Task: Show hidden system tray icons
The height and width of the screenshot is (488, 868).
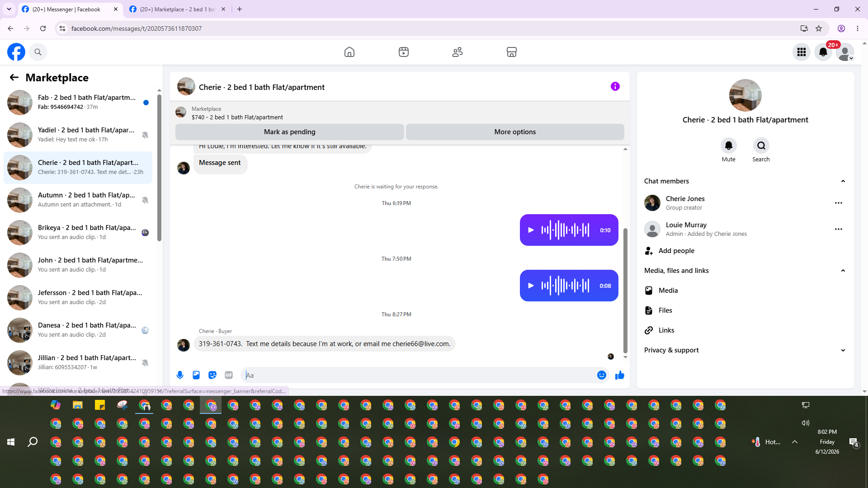Action: [795, 442]
